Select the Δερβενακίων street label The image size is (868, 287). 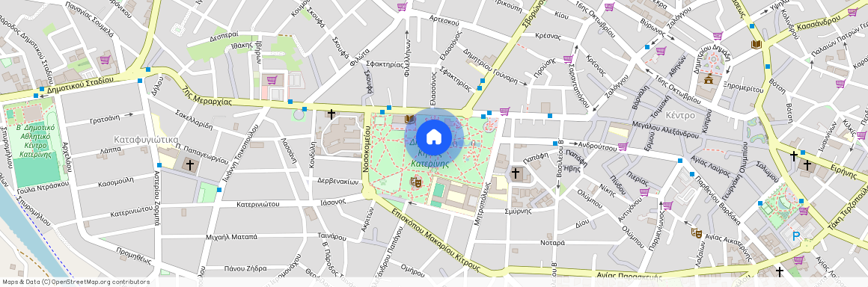(x=337, y=182)
